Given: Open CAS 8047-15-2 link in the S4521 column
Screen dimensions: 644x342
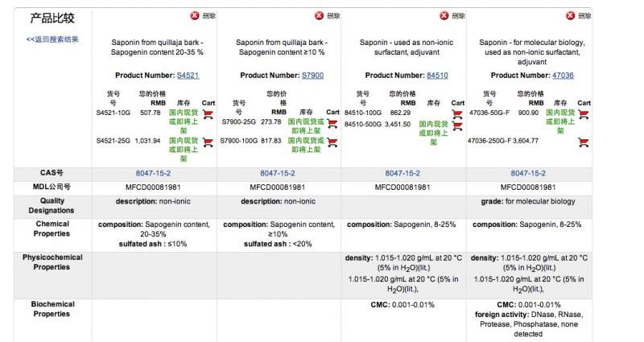Looking at the screenshot, I should (x=155, y=173).
